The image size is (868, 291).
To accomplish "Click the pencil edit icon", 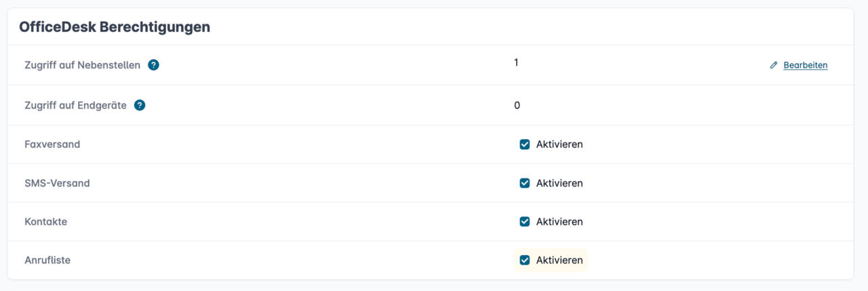I will click(774, 65).
